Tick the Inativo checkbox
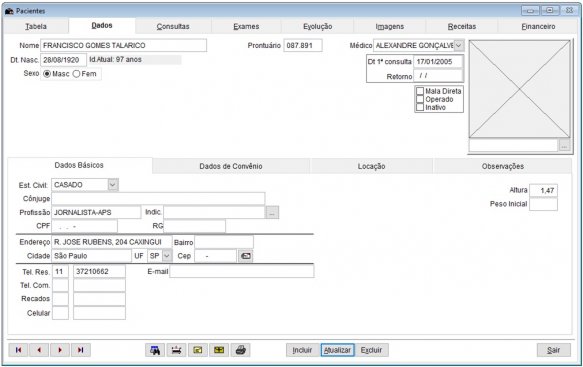 (x=420, y=107)
